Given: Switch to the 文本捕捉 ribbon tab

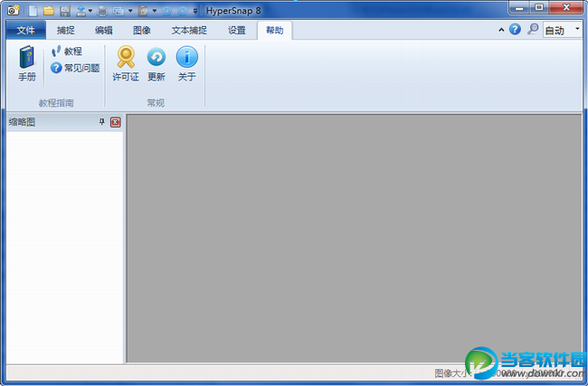Looking at the screenshot, I should [189, 30].
